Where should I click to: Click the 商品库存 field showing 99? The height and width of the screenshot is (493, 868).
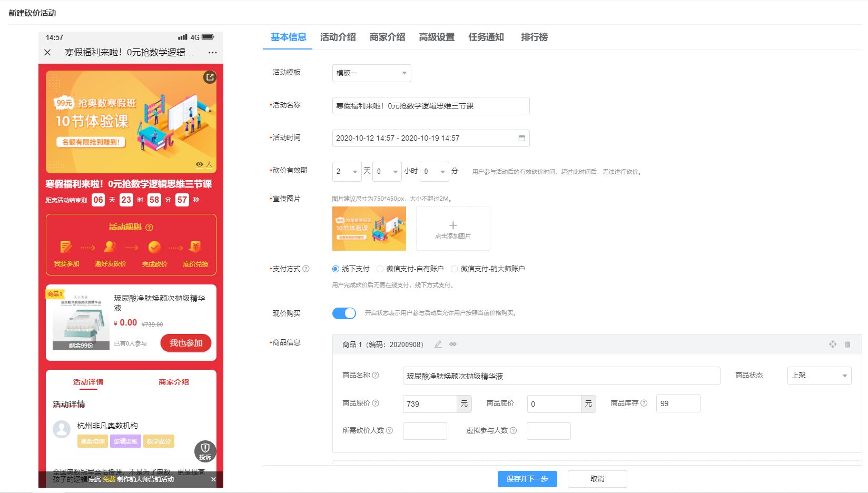[678, 403]
